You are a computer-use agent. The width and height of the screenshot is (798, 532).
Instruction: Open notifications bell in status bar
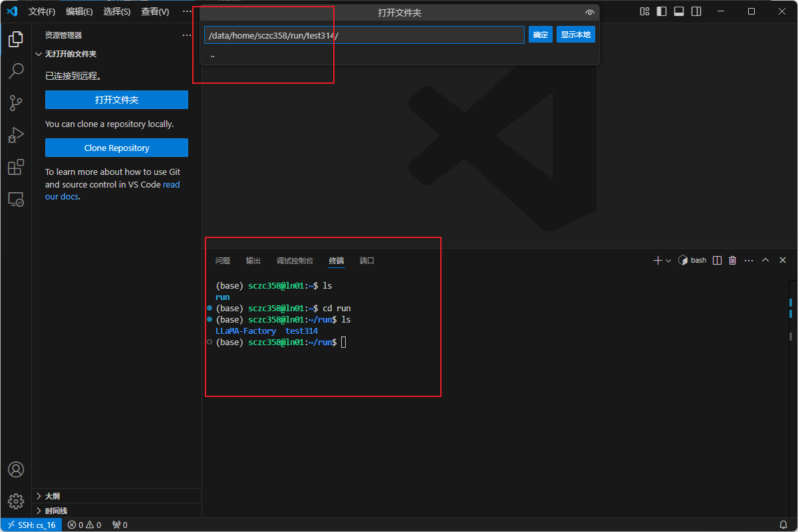point(783,525)
